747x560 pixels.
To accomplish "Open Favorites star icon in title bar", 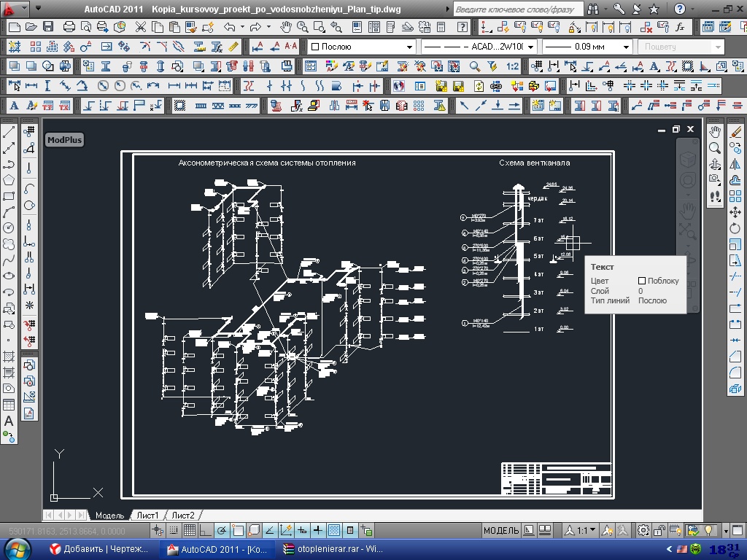I will [654, 9].
